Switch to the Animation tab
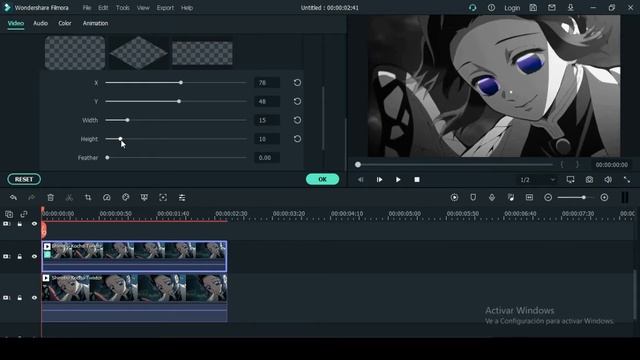 click(95, 23)
